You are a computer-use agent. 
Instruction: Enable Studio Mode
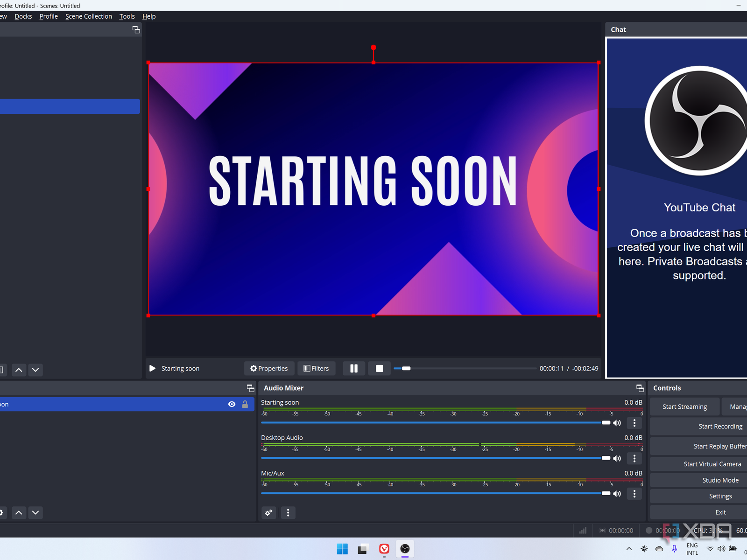point(720,480)
